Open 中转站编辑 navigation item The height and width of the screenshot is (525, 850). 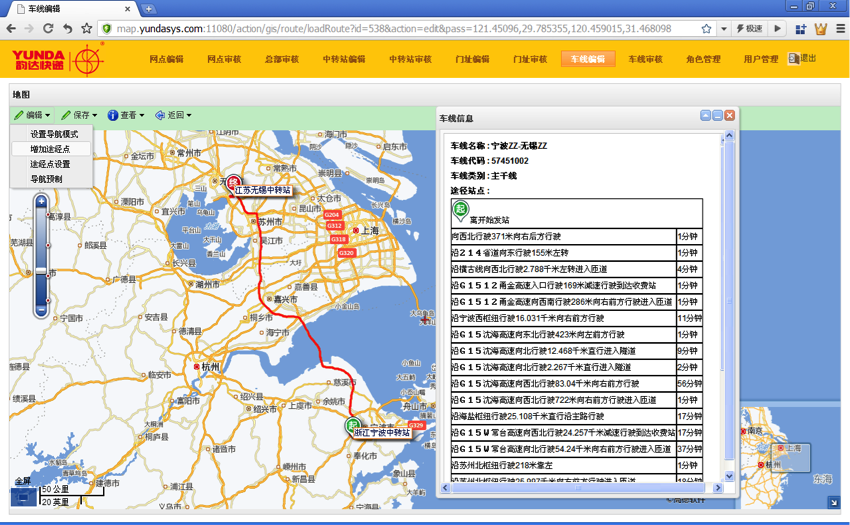tap(344, 59)
